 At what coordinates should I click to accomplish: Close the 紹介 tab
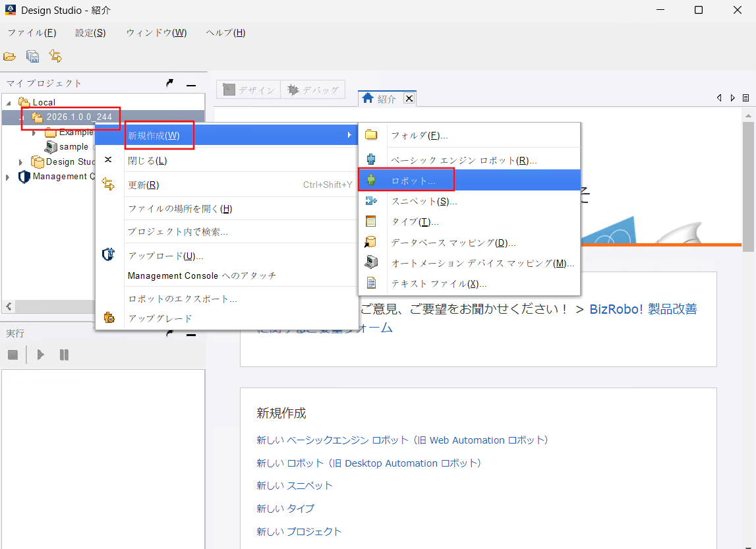click(x=409, y=98)
